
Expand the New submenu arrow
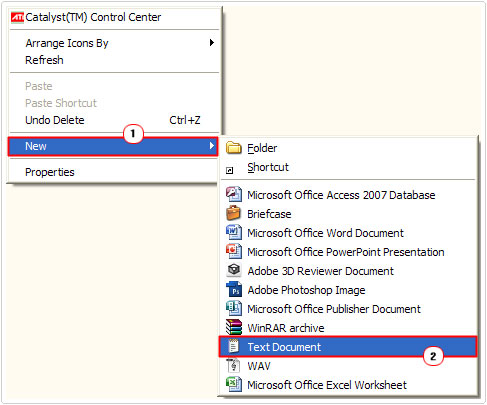[x=211, y=146]
